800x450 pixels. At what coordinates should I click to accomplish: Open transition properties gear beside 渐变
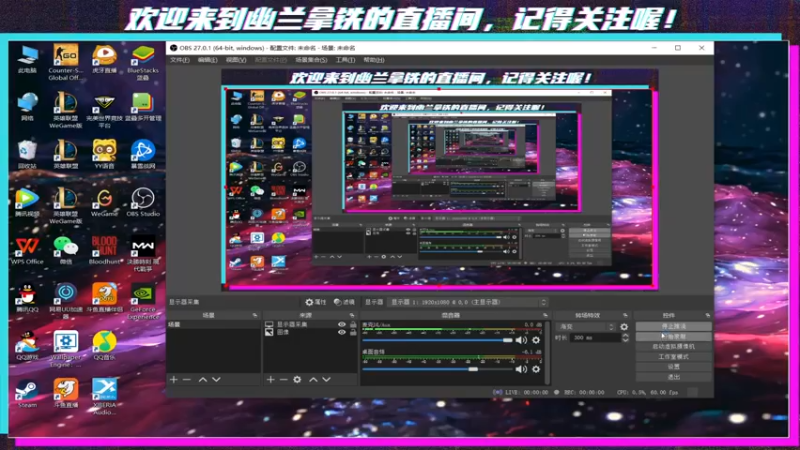(624, 327)
